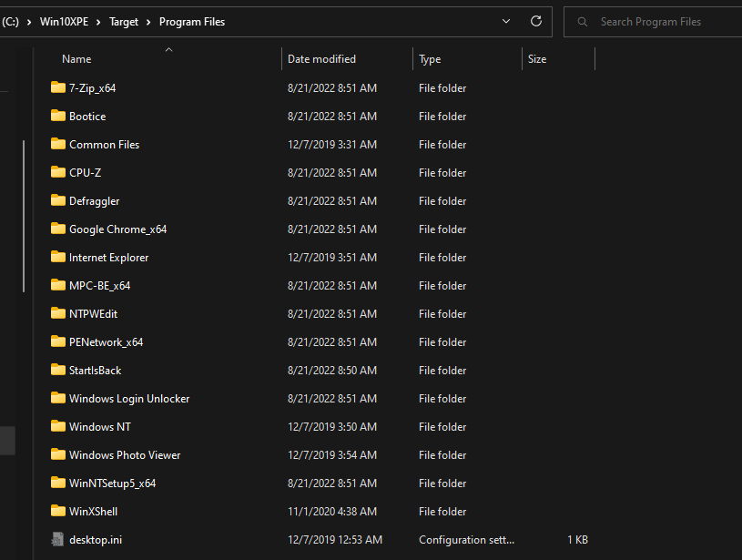This screenshot has height=560, width=742.
Task: Open the address bar history dropdown
Action: [506, 21]
